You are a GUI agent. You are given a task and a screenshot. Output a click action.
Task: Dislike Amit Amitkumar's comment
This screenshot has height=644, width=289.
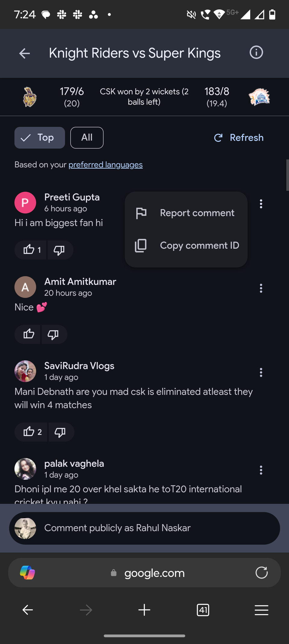point(54,334)
